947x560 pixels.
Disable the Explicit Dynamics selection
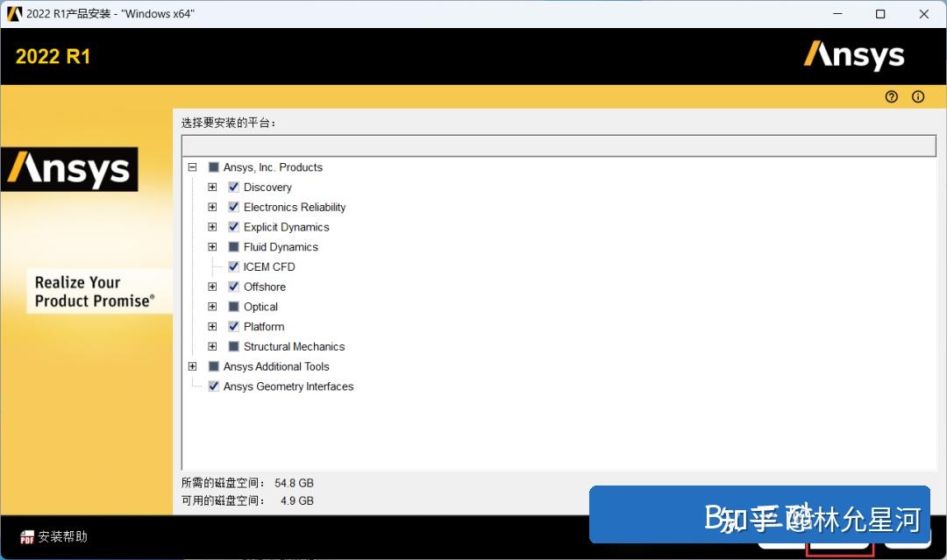pyautogui.click(x=233, y=227)
